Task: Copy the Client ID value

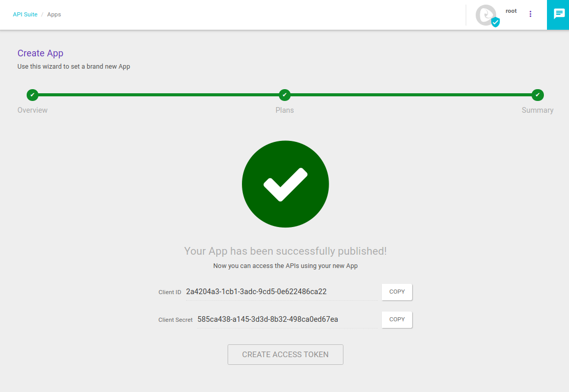Action: tap(396, 292)
